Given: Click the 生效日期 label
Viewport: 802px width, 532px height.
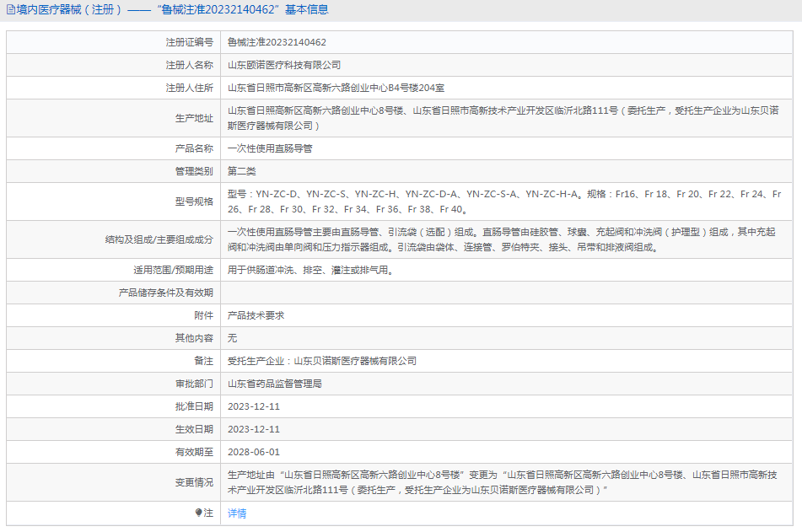Looking at the screenshot, I should pos(194,429).
